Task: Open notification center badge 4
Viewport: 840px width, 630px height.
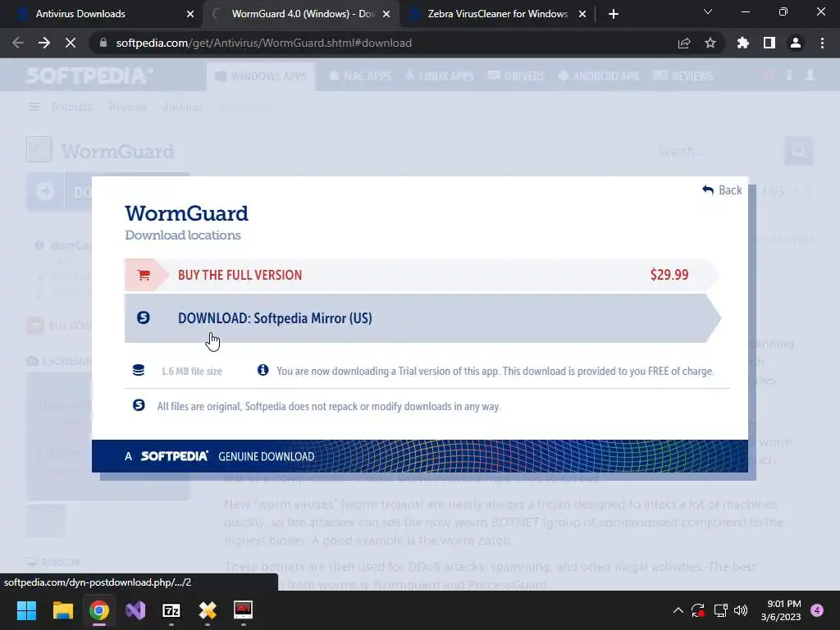Action: tap(817, 610)
